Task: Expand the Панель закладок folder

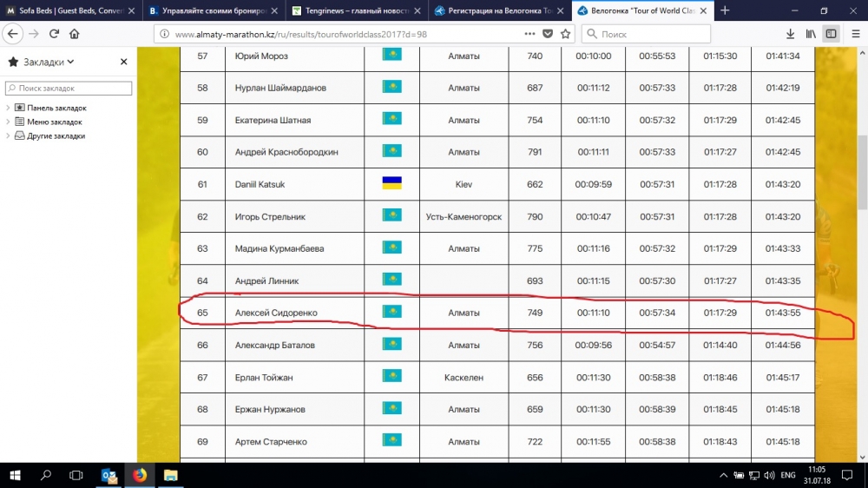Action: pyautogui.click(x=8, y=108)
